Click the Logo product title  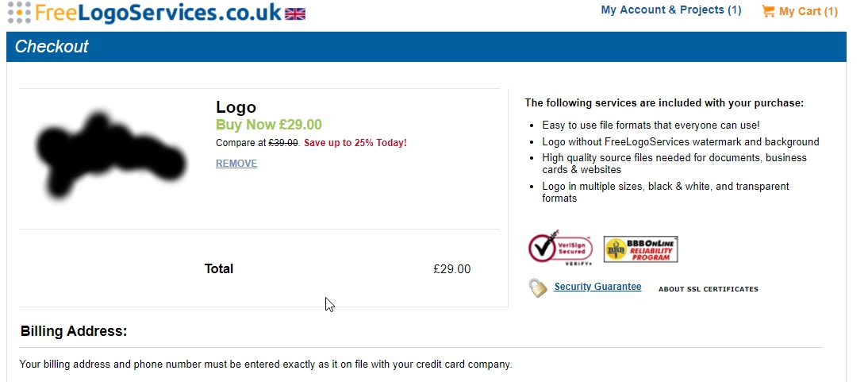pos(236,107)
